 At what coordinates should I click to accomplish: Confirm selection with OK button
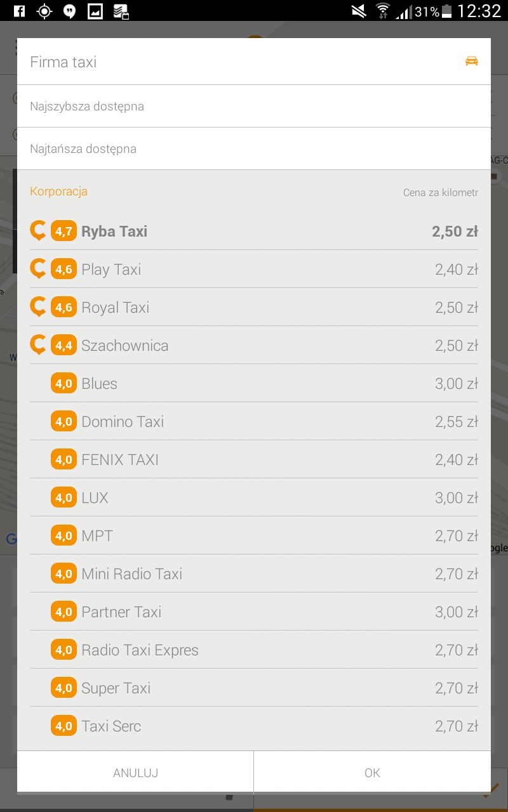[x=372, y=772]
